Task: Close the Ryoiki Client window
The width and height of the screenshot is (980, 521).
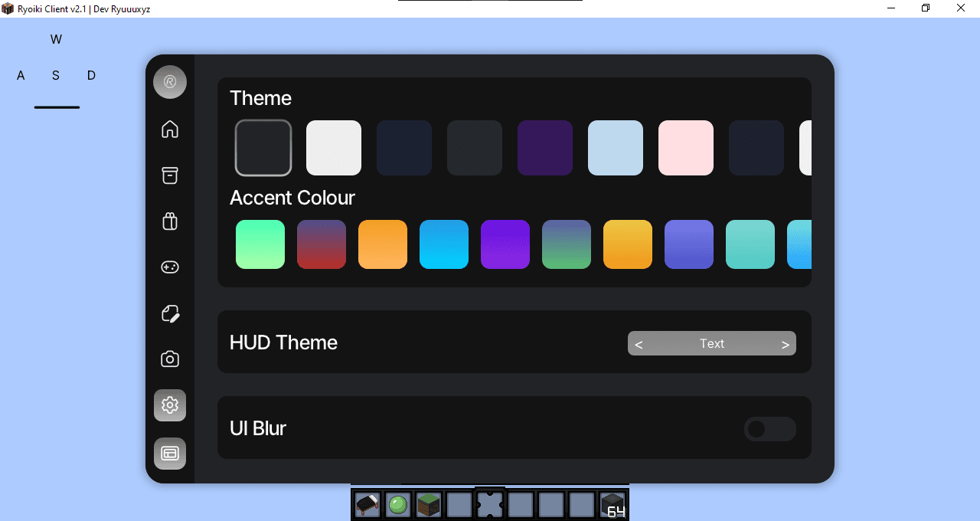Action: tap(961, 8)
